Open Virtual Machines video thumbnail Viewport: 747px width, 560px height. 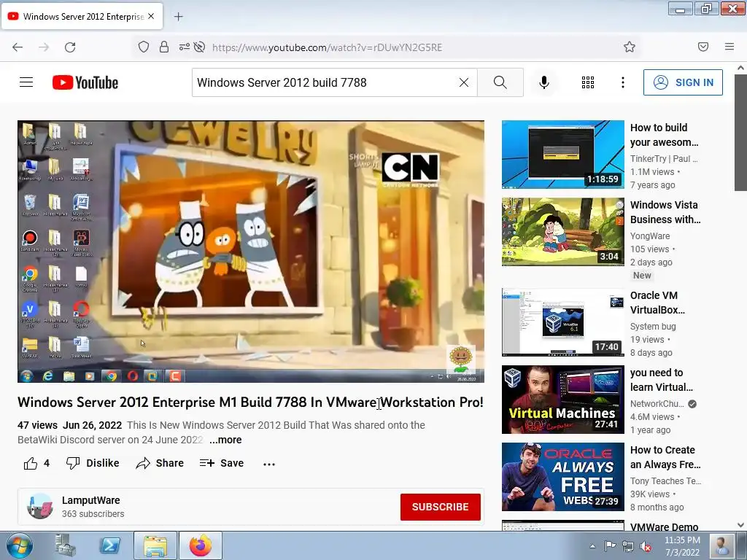(562, 400)
